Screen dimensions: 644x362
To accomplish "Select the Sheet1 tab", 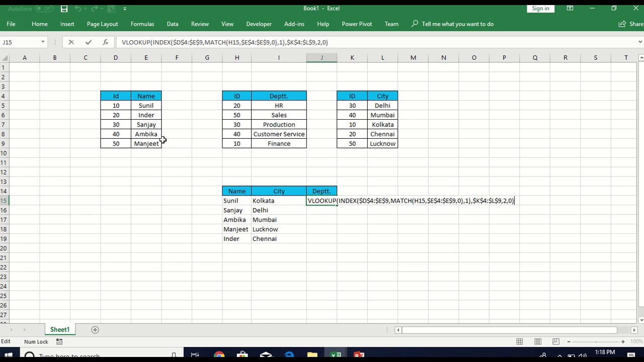I will click(59, 330).
